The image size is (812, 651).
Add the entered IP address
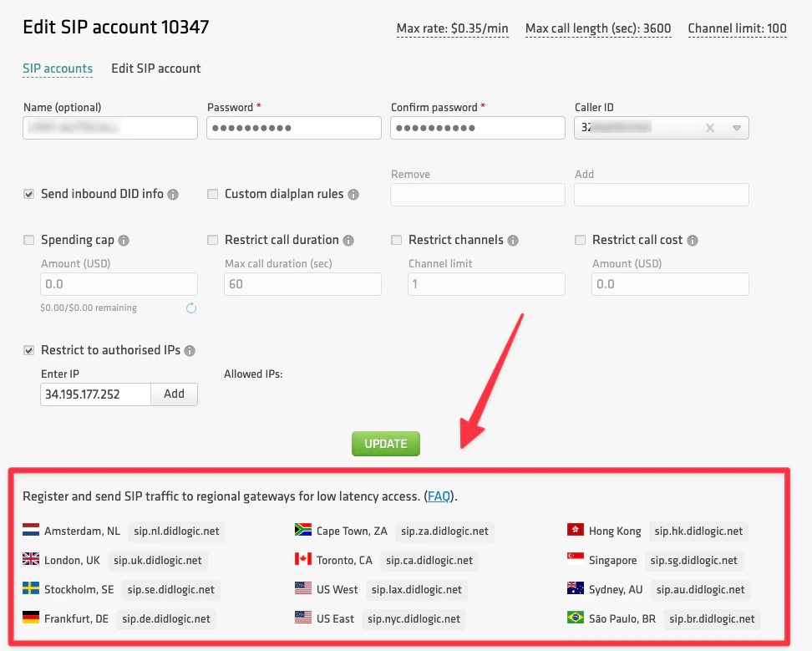click(174, 394)
